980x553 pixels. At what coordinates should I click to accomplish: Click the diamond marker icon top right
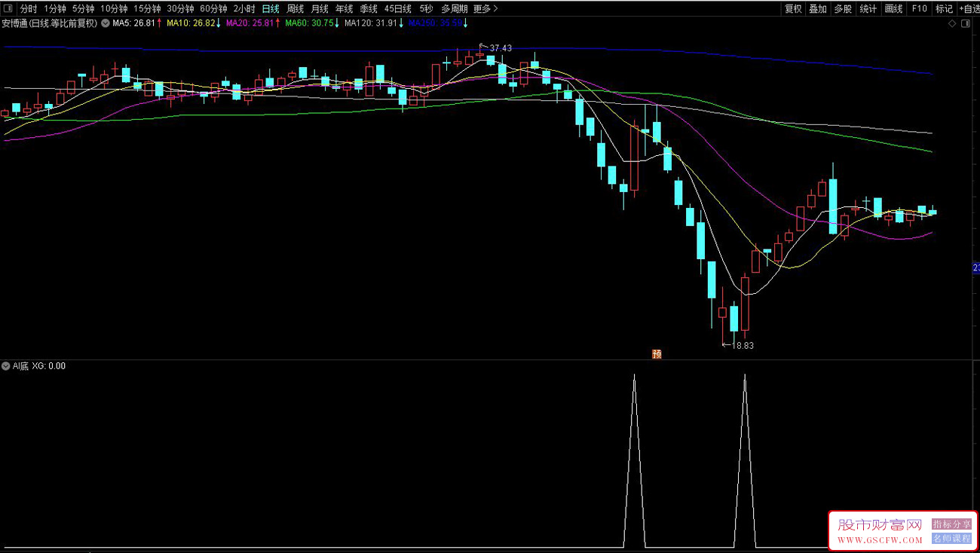click(x=953, y=23)
